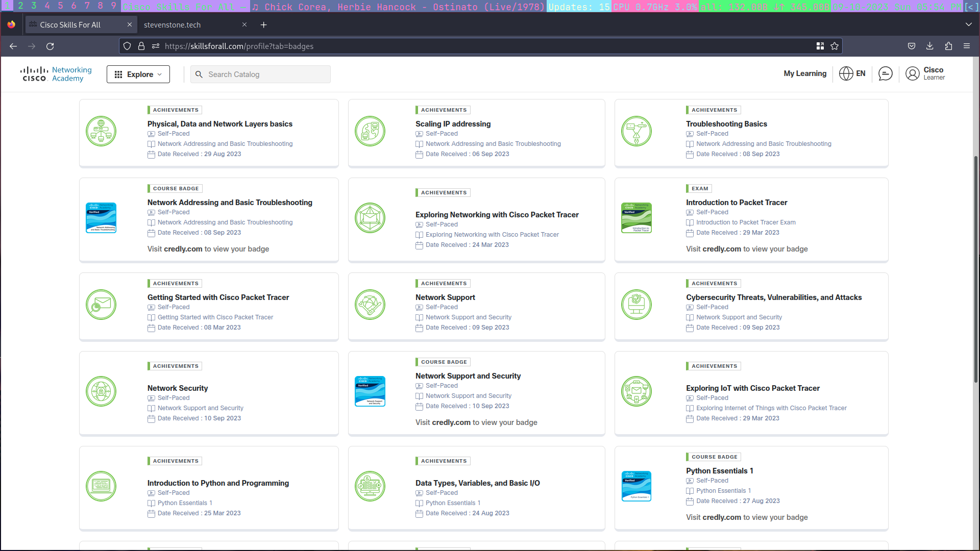Click the 'Introduction to Packet Tracer Exam' text
Screen dimensions: 980x551
pyautogui.click(x=746, y=222)
